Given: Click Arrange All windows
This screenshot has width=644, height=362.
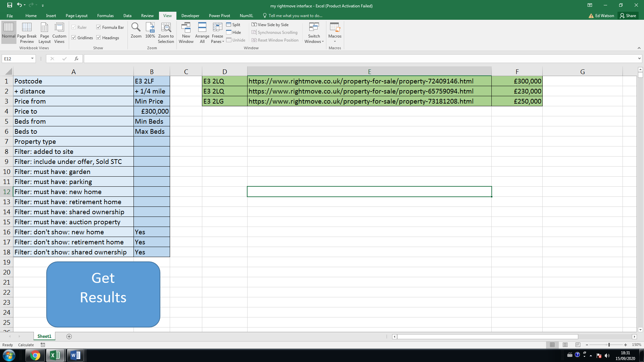Looking at the screenshot, I should (x=202, y=33).
